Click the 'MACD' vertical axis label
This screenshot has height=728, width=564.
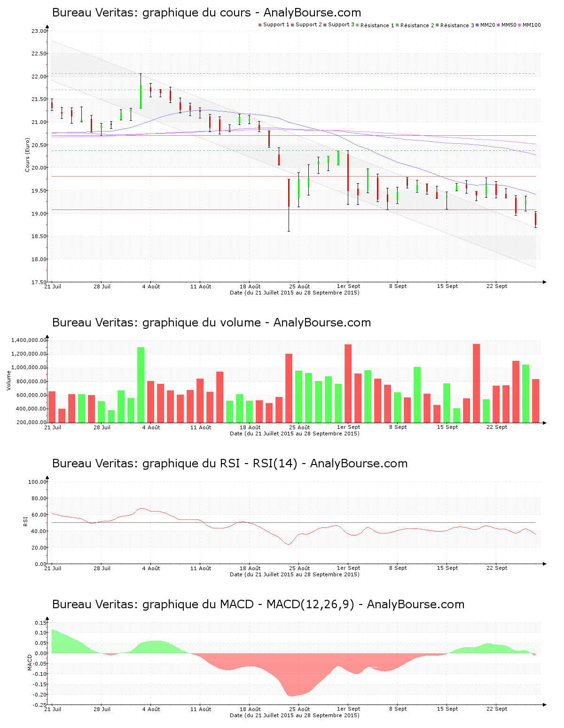30,662
